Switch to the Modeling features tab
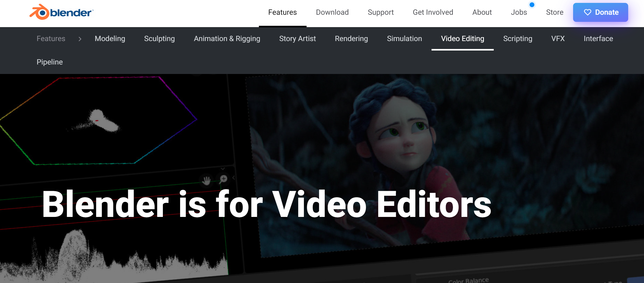This screenshot has height=283, width=644. 110,39
